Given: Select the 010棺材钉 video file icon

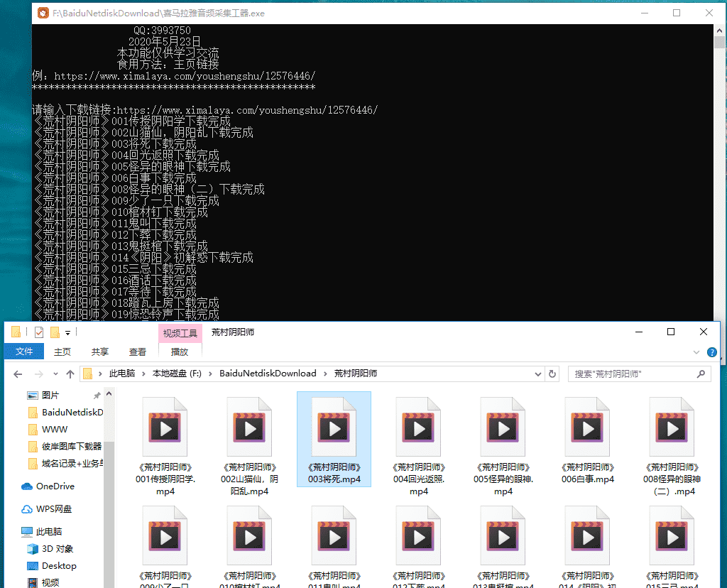Looking at the screenshot, I should coord(249,536).
